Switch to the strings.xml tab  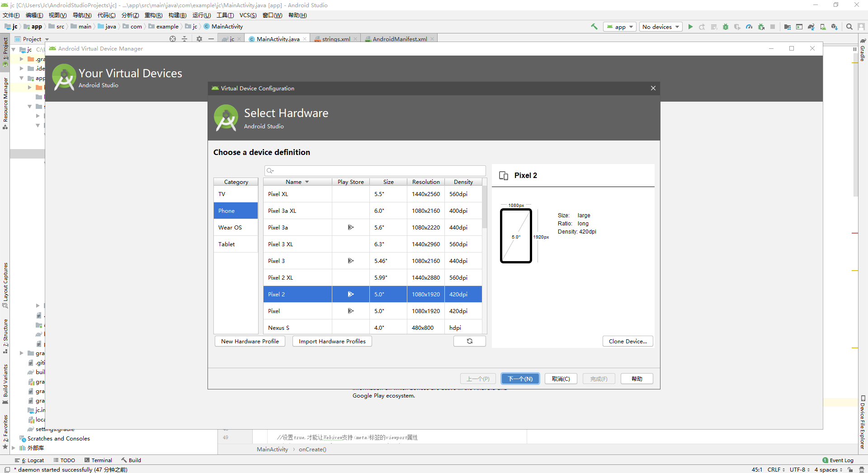coord(336,39)
